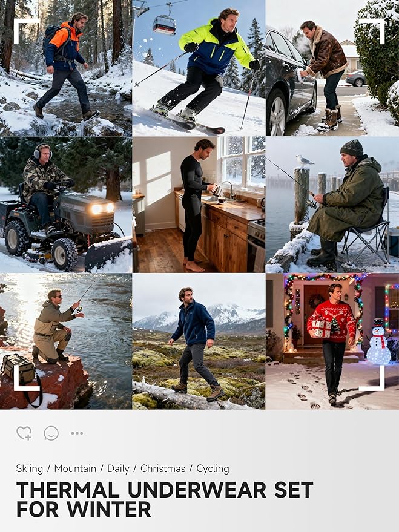Click the bottom-left corner frame bracket
Screen dimensions: 399x532
pyautogui.click(x=27, y=378)
